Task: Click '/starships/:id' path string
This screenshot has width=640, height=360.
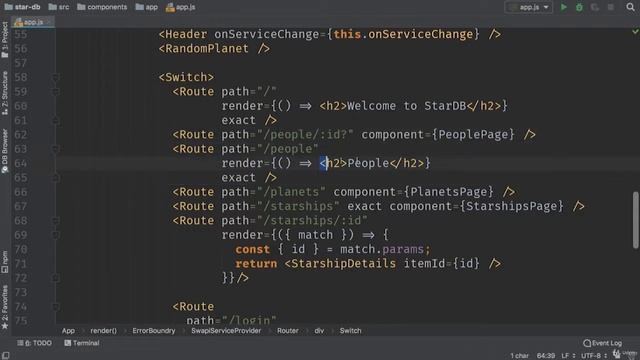Action: click(312, 220)
